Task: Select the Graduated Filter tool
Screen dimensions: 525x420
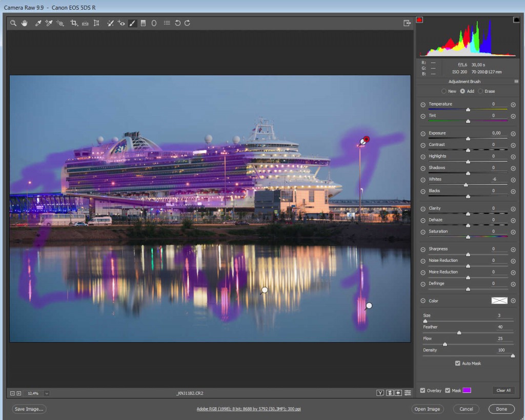Action: click(x=144, y=23)
